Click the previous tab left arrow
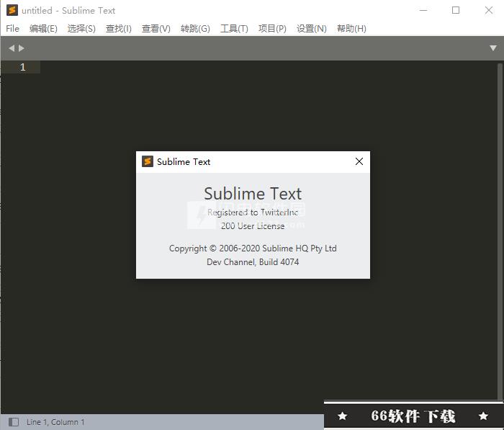 click(x=12, y=48)
